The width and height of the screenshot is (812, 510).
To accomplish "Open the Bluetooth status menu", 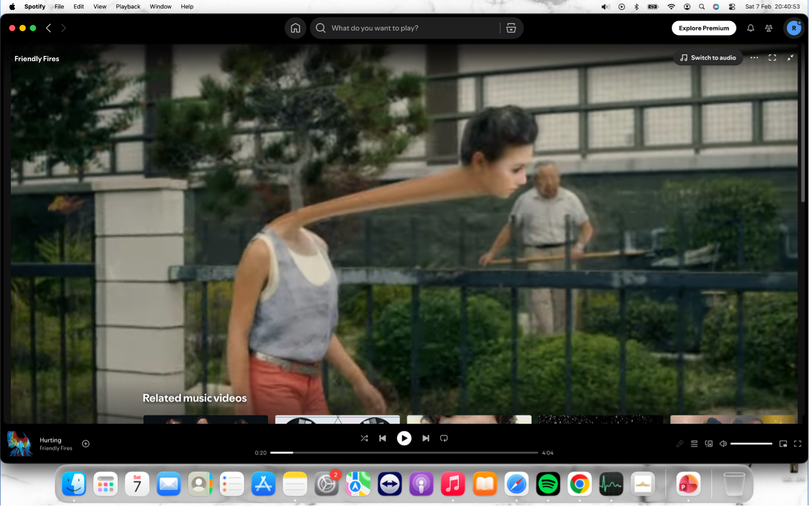I will click(636, 6).
